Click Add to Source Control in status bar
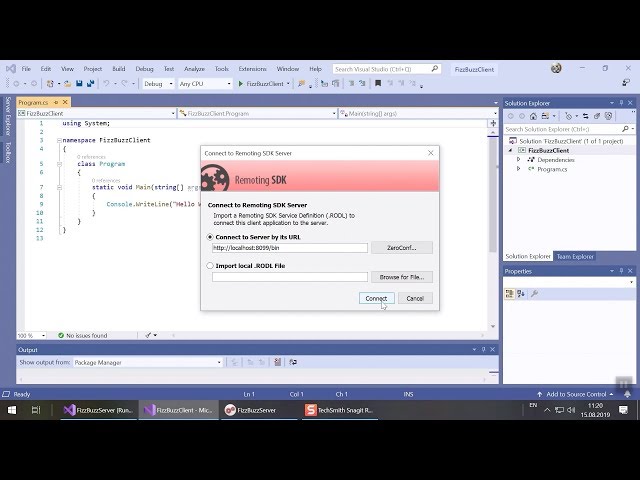The width and height of the screenshot is (640, 480). coord(576,394)
